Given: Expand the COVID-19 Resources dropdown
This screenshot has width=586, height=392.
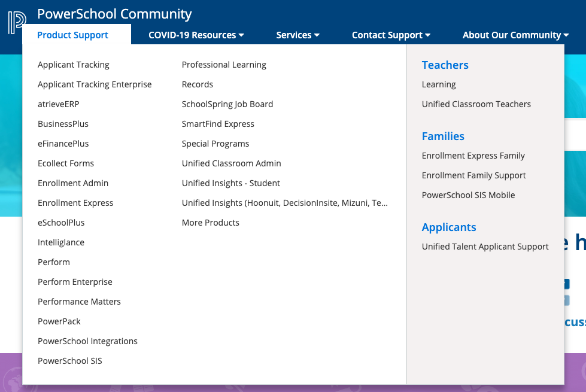Looking at the screenshot, I should tap(196, 35).
